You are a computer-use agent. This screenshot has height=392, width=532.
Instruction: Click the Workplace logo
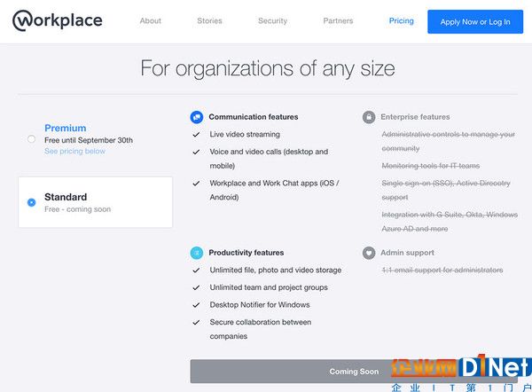pyautogui.click(x=58, y=20)
